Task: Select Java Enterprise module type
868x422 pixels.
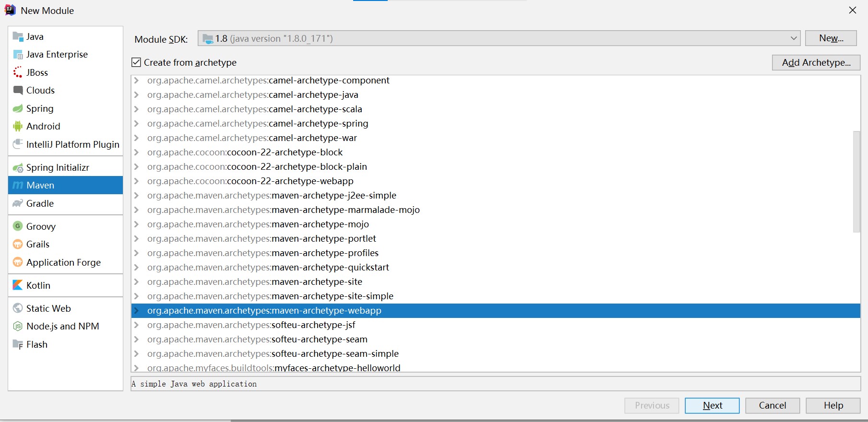Action: click(x=65, y=55)
